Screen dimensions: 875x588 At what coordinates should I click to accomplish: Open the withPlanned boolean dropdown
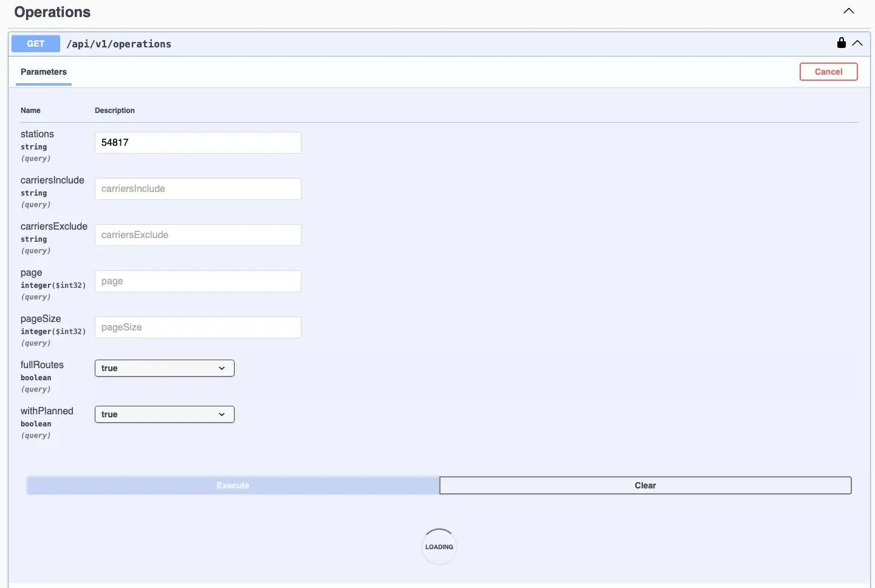164,414
